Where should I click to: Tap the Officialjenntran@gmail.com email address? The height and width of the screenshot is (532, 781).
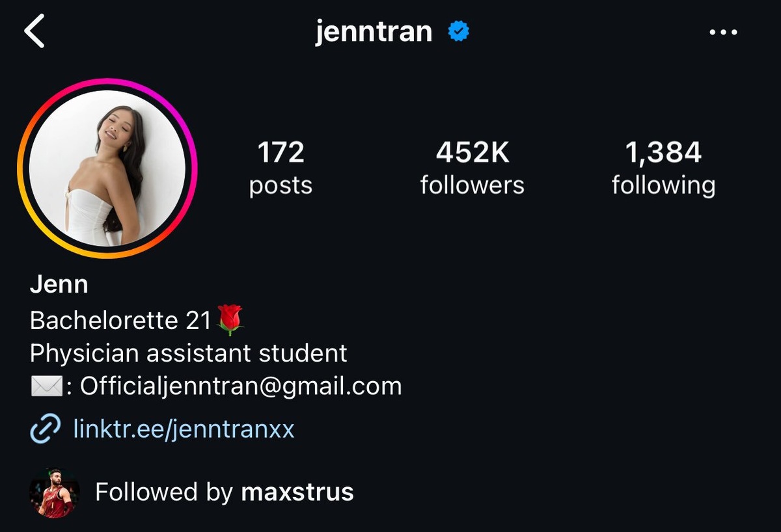[x=241, y=386]
